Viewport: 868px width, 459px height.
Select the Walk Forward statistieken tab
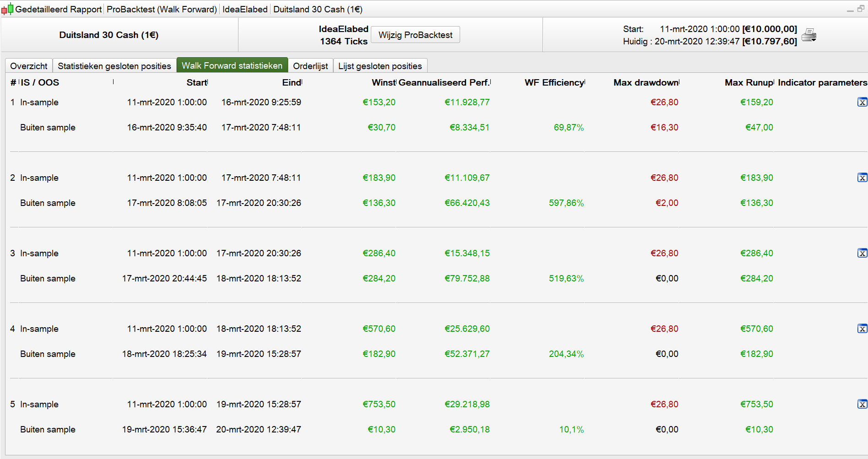click(232, 65)
